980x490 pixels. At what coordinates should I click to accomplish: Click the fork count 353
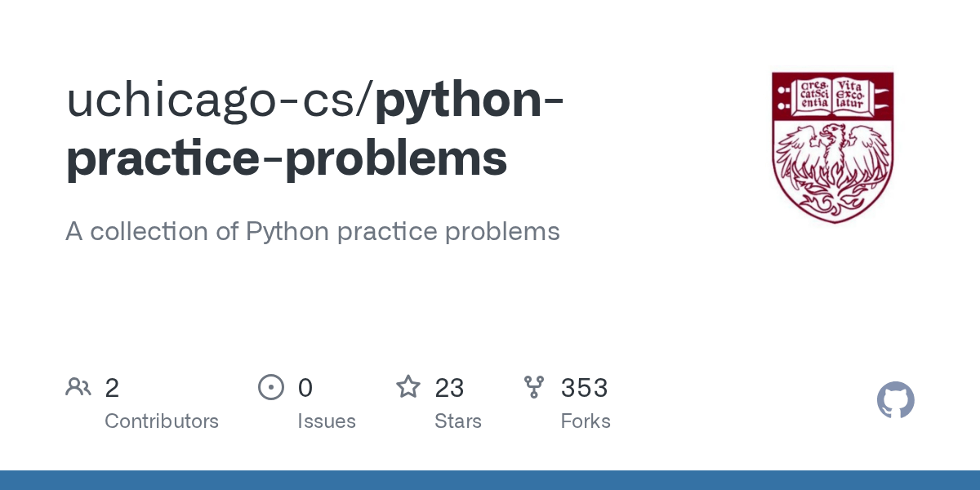click(584, 388)
